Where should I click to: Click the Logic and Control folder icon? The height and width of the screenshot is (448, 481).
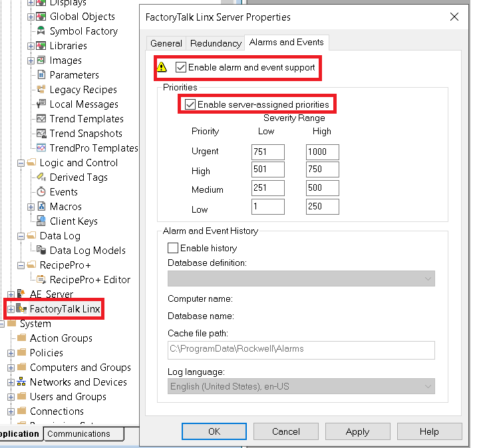tap(31, 162)
